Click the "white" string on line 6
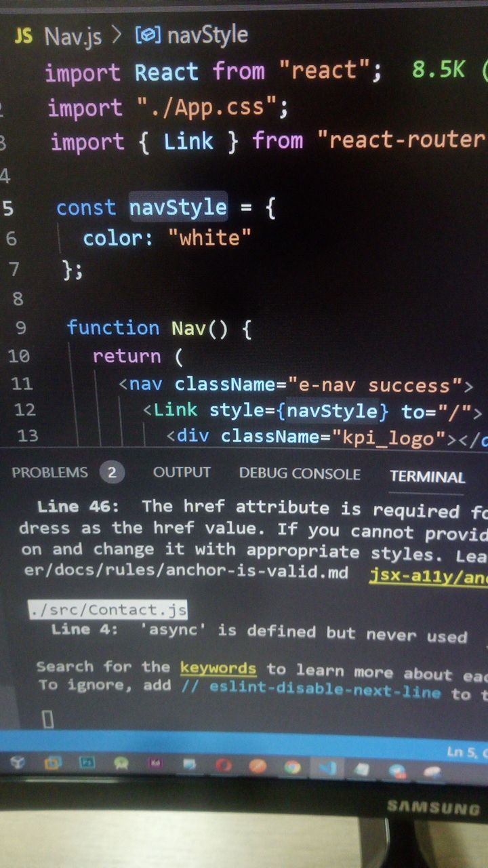 click(209, 238)
